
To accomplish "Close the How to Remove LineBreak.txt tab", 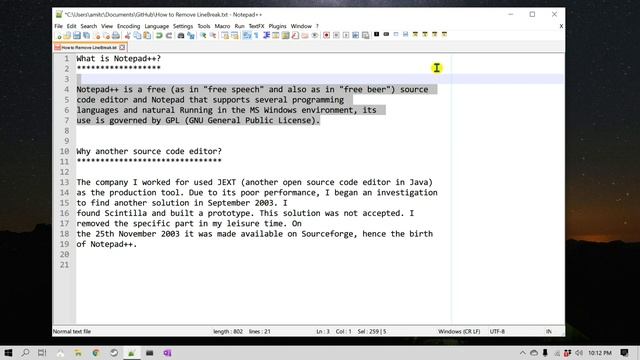I will point(122,47).
